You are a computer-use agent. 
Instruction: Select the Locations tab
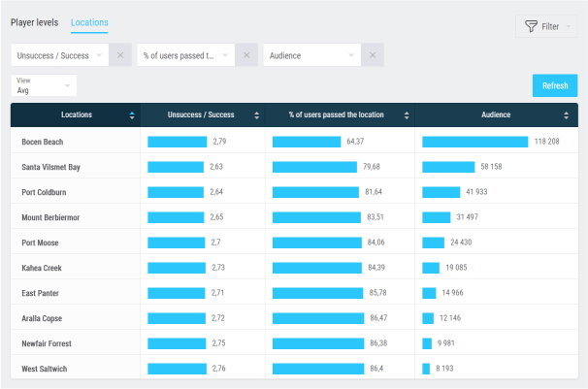tap(89, 22)
